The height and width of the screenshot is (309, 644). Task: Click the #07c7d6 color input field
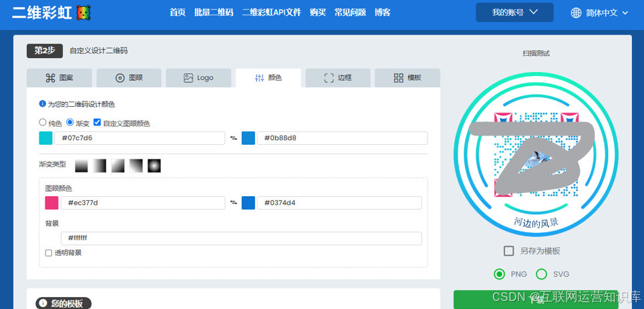point(140,138)
